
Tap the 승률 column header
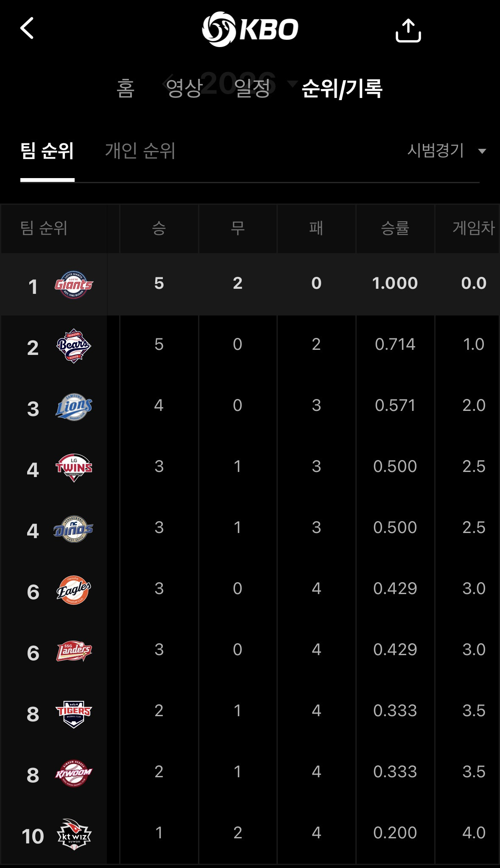pyautogui.click(x=395, y=228)
